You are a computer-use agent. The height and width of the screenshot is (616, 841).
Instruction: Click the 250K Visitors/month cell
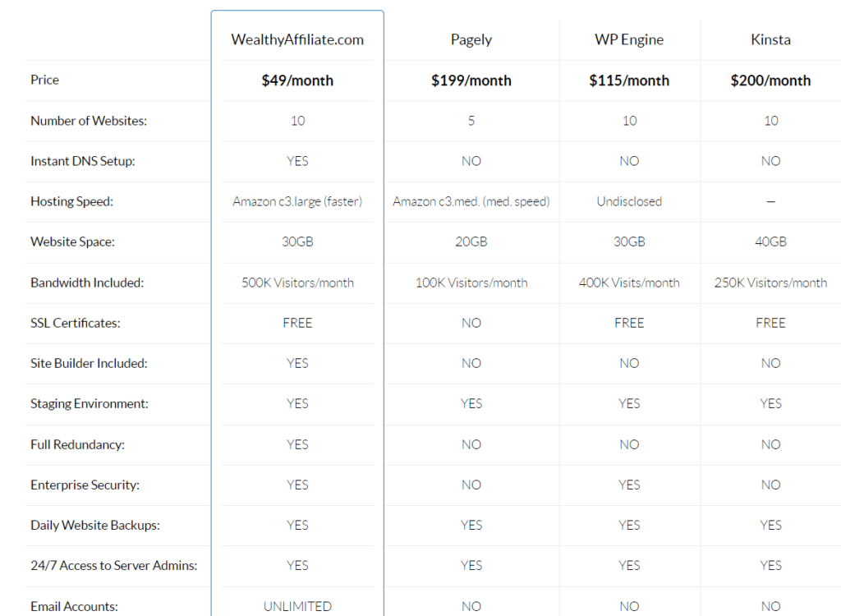click(x=770, y=283)
